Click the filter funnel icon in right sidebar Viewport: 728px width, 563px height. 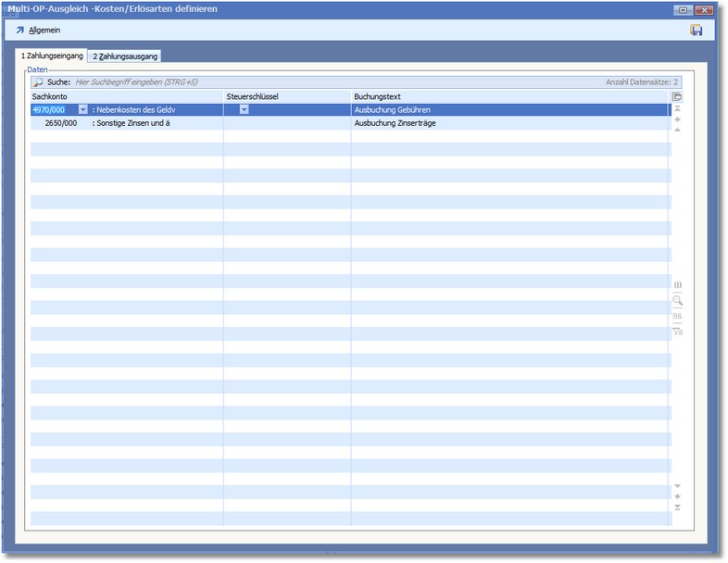pyautogui.click(x=677, y=331)
